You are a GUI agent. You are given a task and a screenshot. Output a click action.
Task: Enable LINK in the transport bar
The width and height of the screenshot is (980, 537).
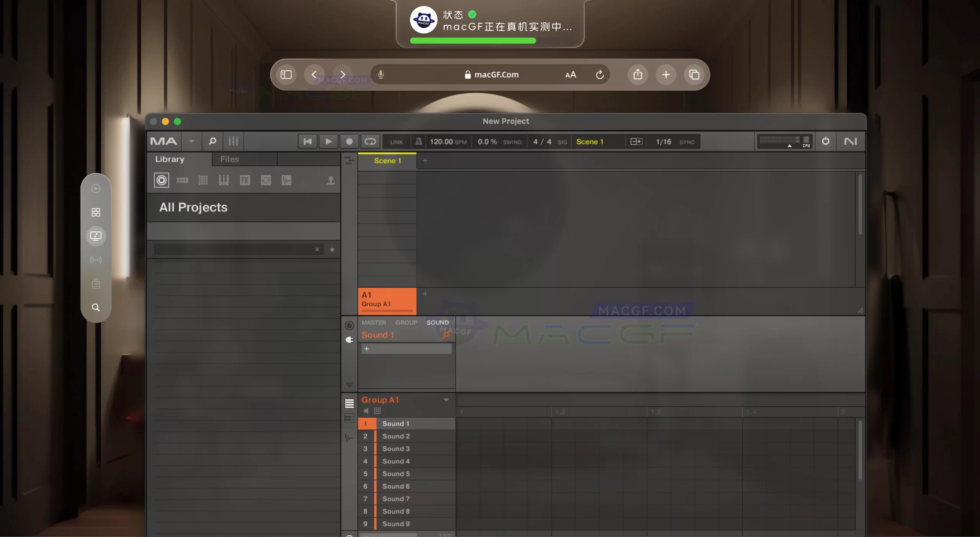point(396,142)
